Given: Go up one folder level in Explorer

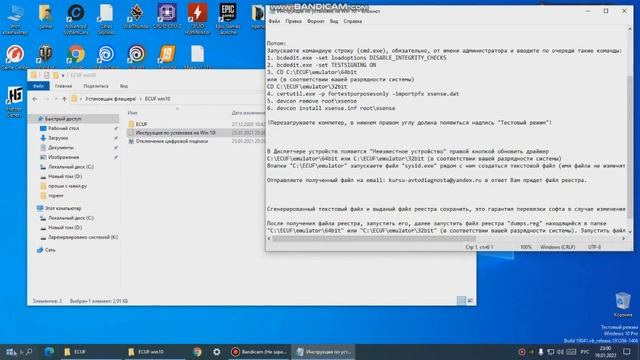Looking at the screenshot, I should pyautogui.click(x=64, y=99).
